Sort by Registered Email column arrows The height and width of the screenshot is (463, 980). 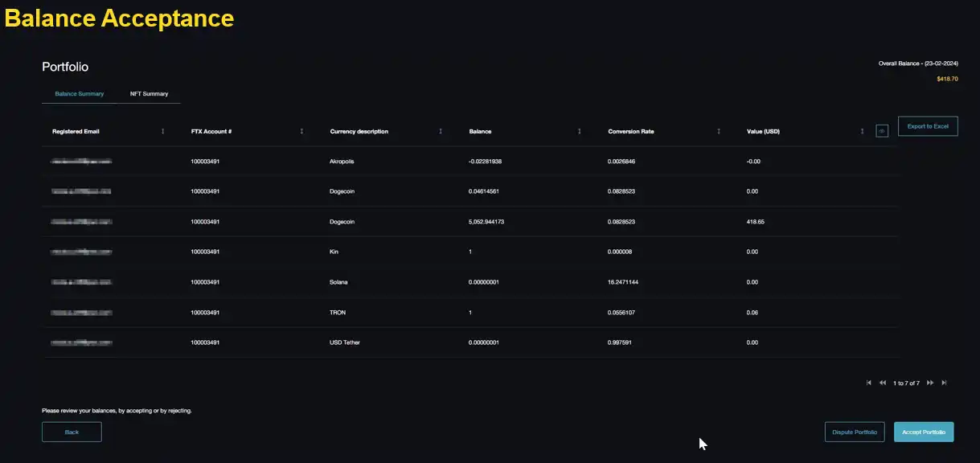[x=163, y=131]
